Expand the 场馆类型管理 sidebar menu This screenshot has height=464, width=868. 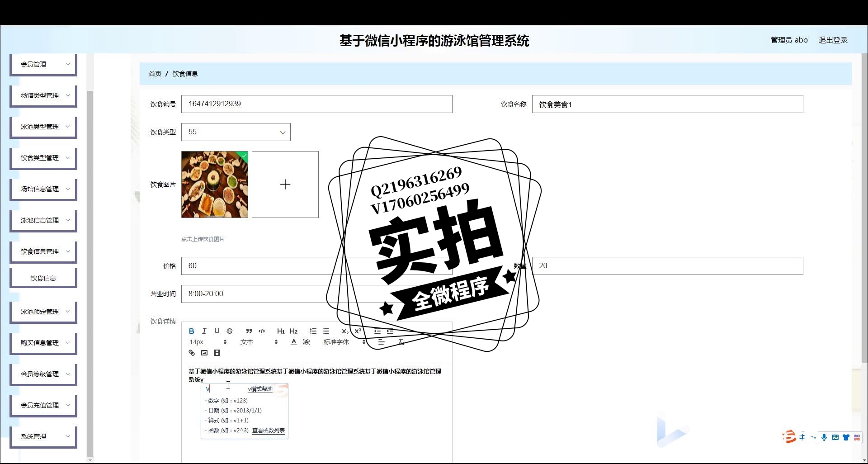coord(43,95)
